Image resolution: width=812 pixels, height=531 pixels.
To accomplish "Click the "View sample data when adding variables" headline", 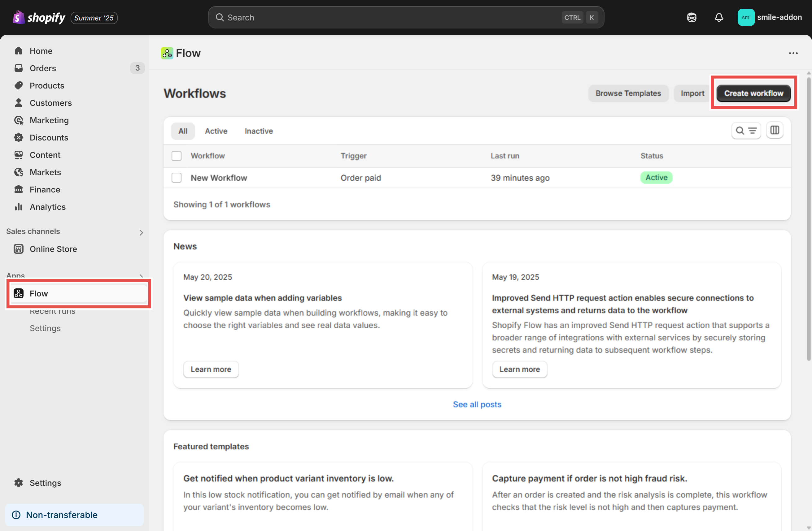I will click(262, 298).
